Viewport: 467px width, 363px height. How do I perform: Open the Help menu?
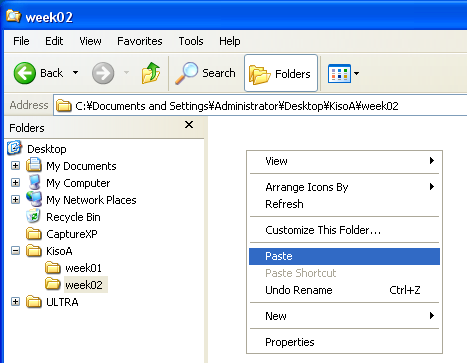click(230, 41)
